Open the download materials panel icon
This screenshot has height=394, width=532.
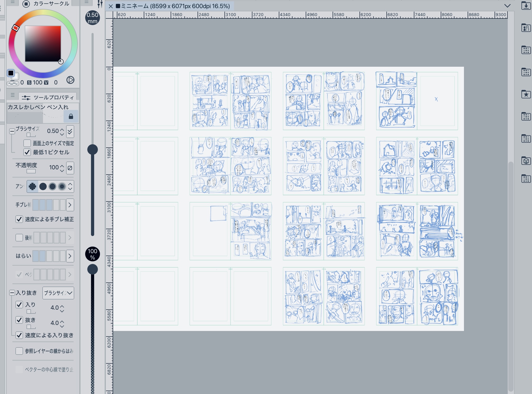tap(526, 6)
